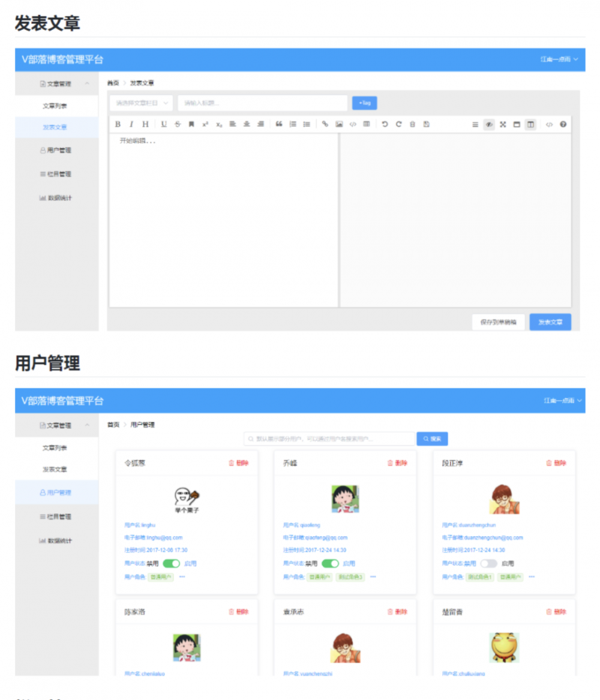Open the 江南一点雨 account dropdown

pos(559,60)
